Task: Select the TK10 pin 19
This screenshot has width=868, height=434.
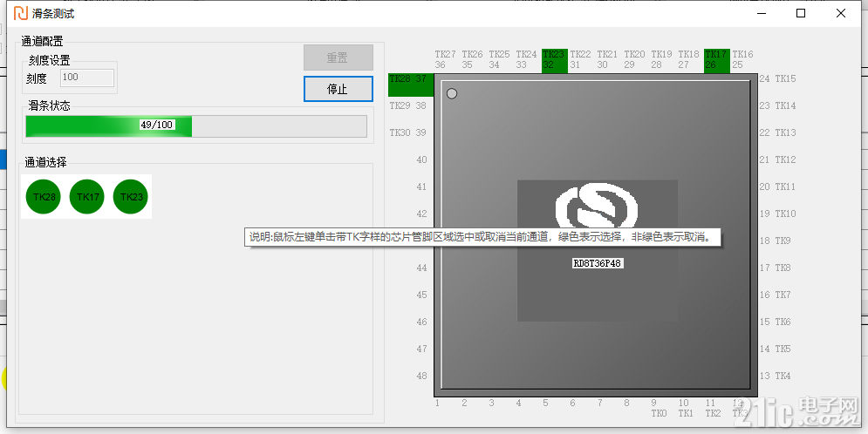Action: (778, 214)
